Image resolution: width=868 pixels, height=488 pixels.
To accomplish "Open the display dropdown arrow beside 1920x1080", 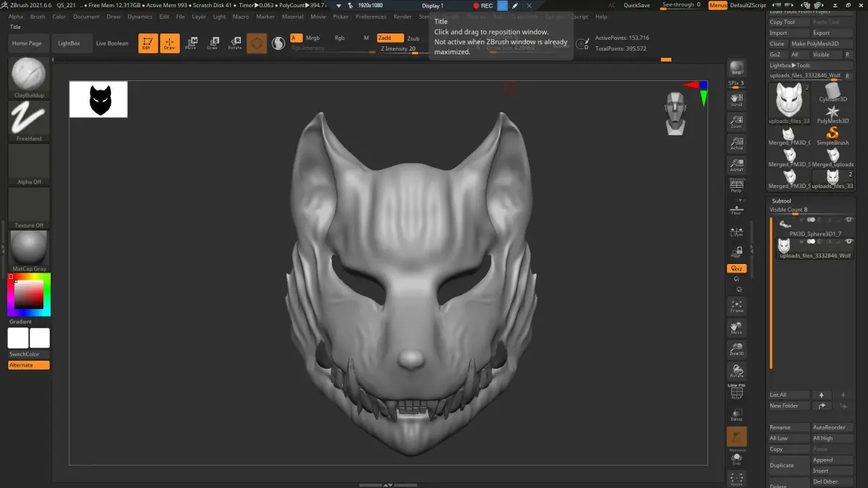I will tap(339, 6).
